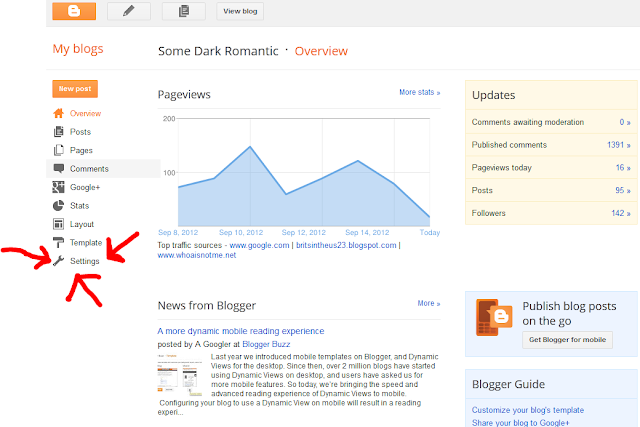Open the My blogs link
This screenshot has height=427, width=640.
78,49
